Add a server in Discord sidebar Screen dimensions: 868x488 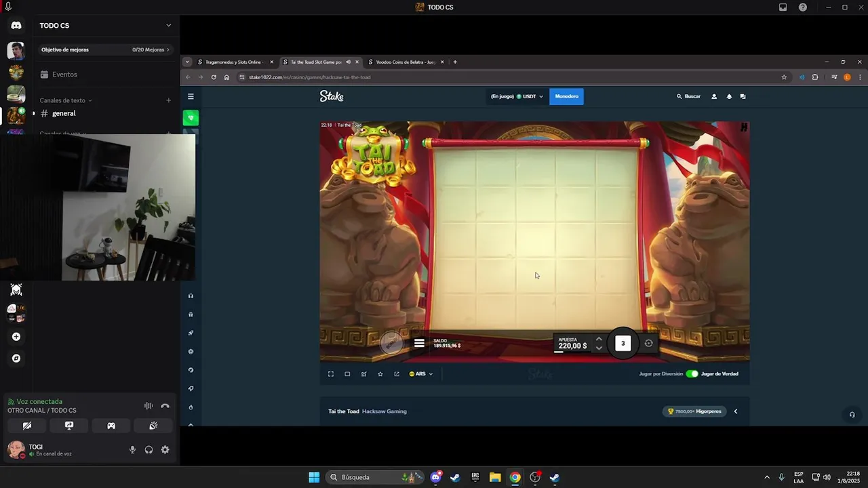click(x=16, y=337)
